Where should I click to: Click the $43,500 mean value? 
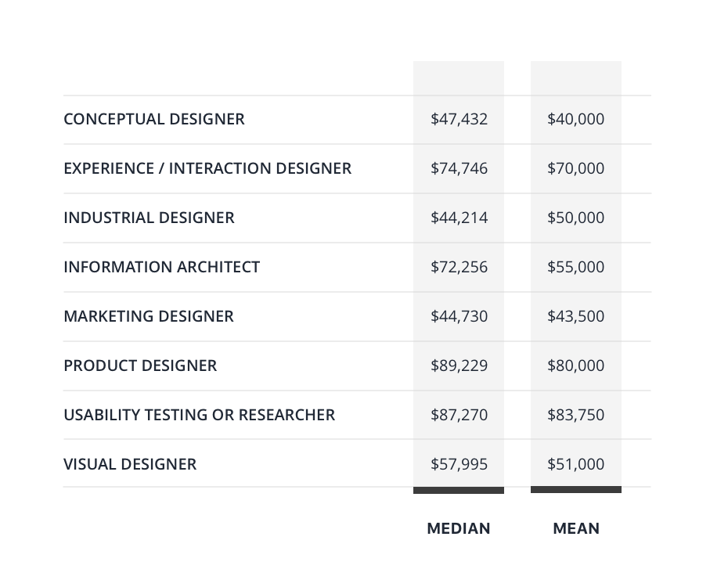(x=575, y=316)
